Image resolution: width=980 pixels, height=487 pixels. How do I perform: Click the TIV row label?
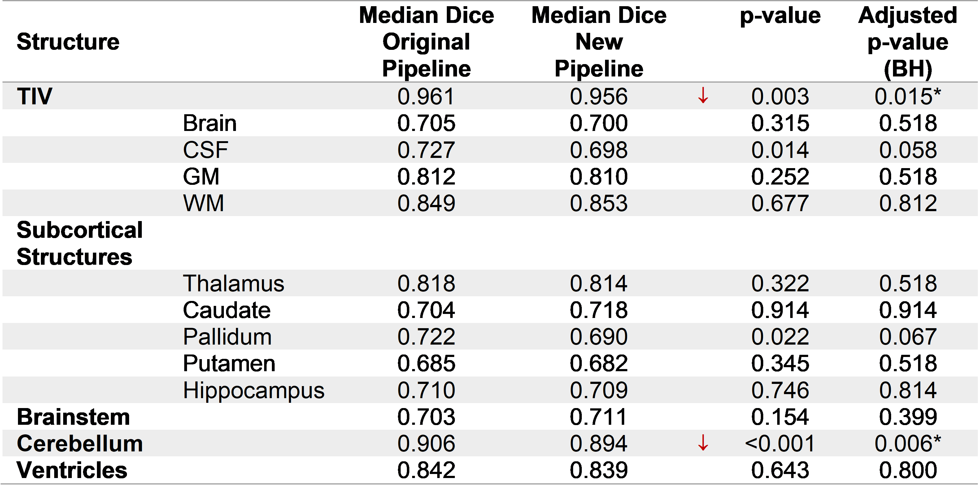pyautogui.click(x=34, y=96)
